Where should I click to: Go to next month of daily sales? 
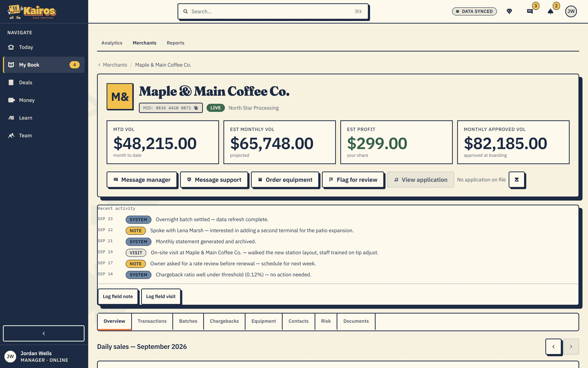pos(571,347)
